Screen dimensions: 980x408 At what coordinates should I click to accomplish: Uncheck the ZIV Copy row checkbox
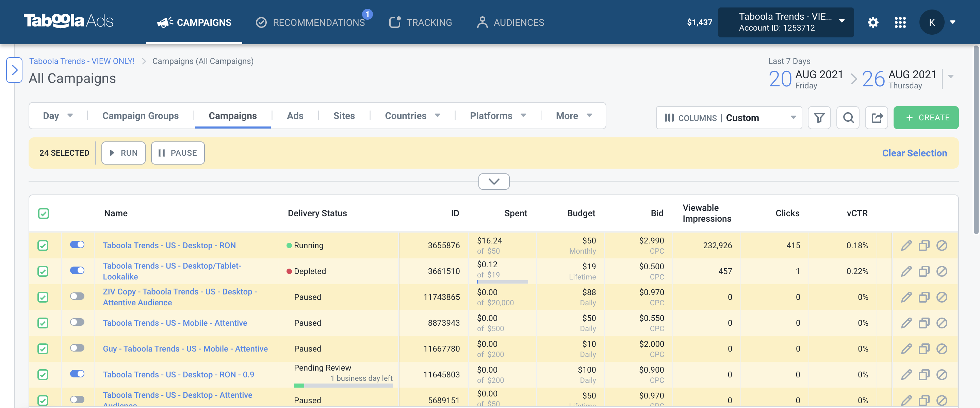(x=43, y=297)
